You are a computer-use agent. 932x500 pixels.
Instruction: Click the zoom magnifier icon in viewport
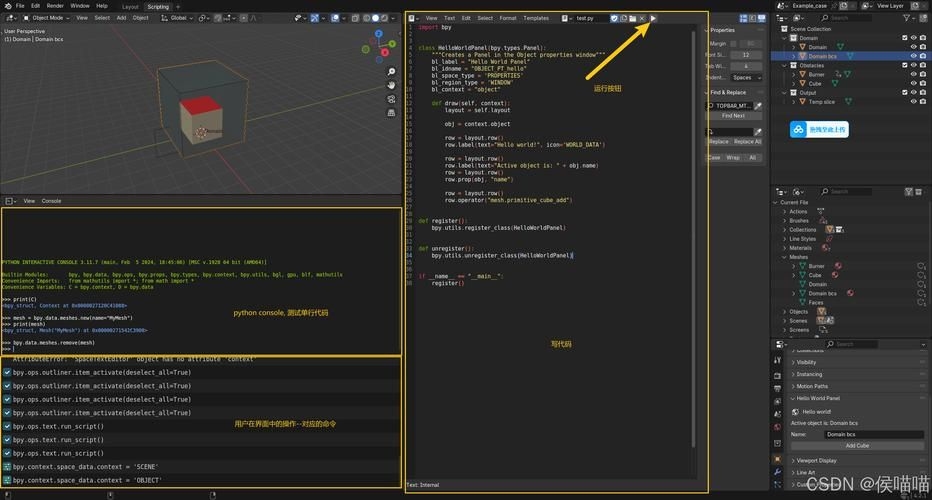pyautogui.click(x=391, y=71)
